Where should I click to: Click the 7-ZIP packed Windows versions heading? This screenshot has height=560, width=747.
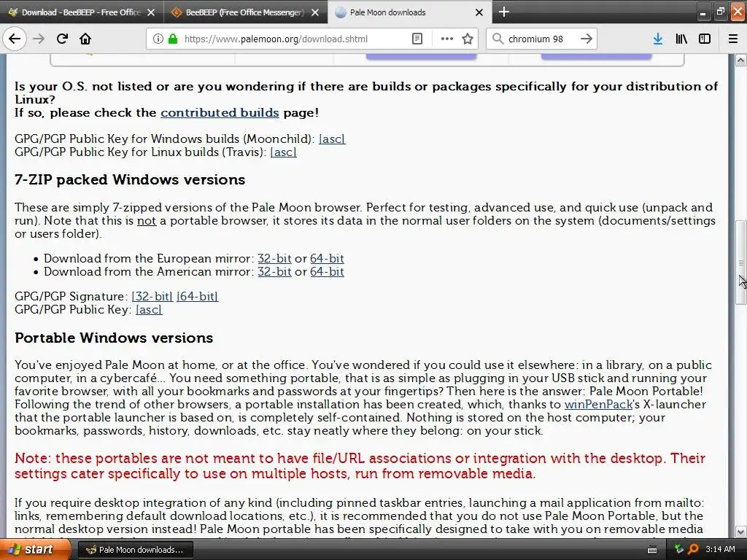click(130, 180)
